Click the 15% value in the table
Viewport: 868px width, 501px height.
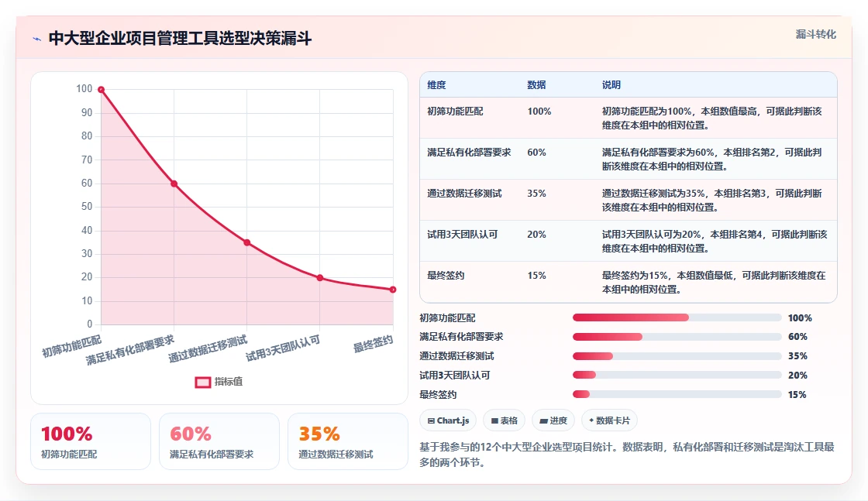click(x=536, y=276)
